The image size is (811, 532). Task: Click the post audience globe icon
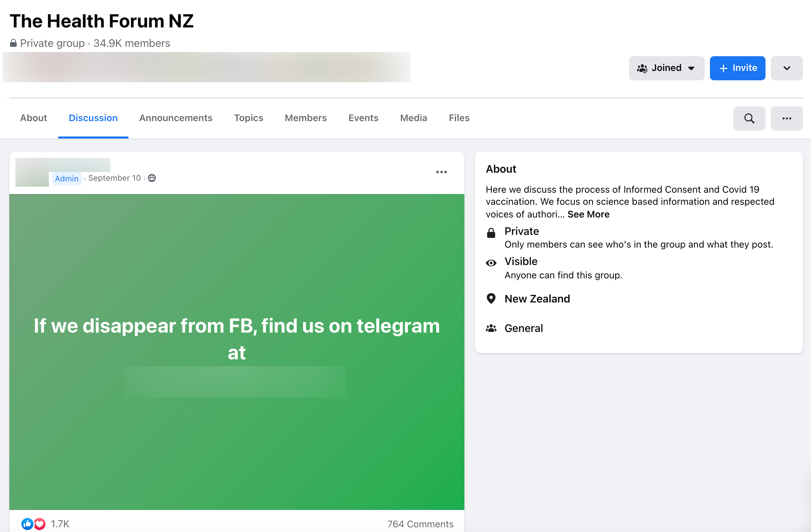pos(152,178)
